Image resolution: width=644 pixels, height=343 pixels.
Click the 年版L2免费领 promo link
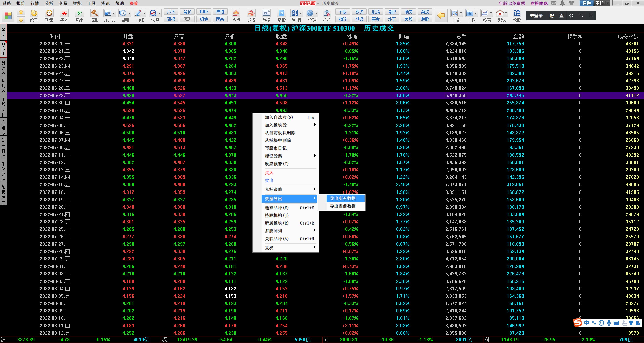(x=512, y=3)
